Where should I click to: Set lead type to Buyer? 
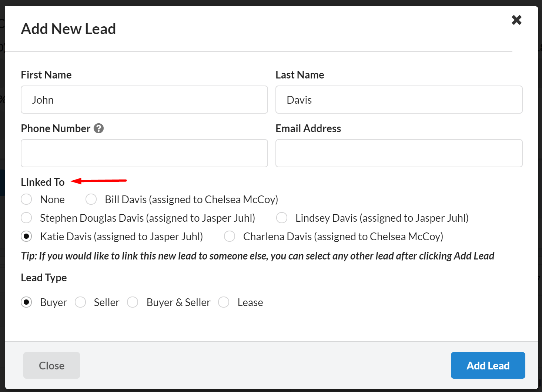[27, 302]
